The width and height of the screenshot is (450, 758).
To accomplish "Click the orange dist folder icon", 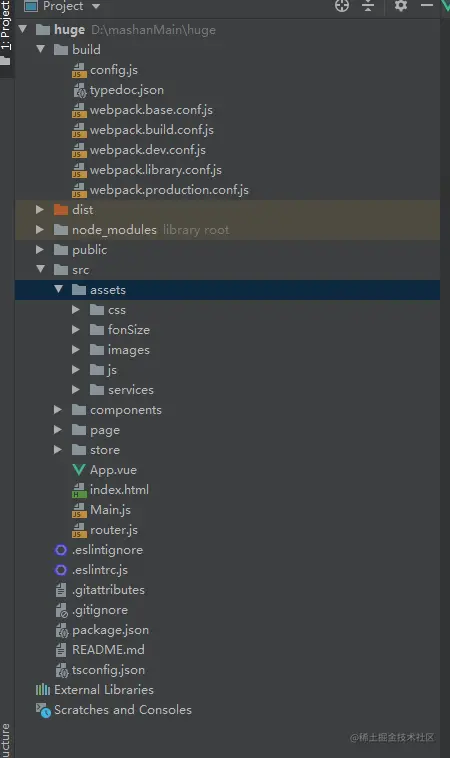I will click(61, 209).
